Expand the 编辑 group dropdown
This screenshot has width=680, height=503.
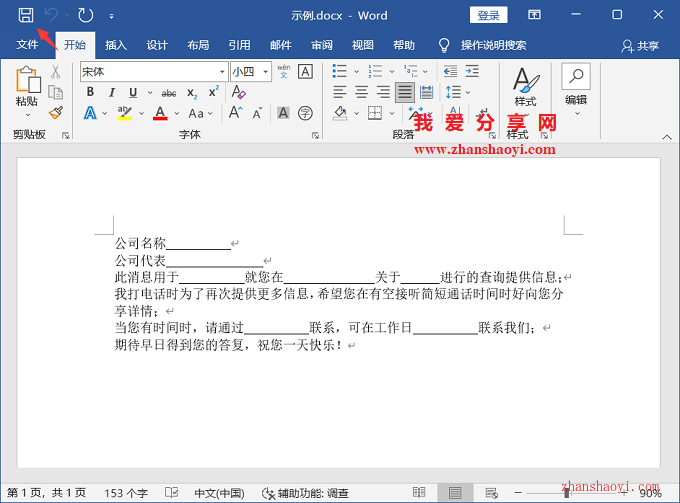pyautogui.click(x=577, y=114)
